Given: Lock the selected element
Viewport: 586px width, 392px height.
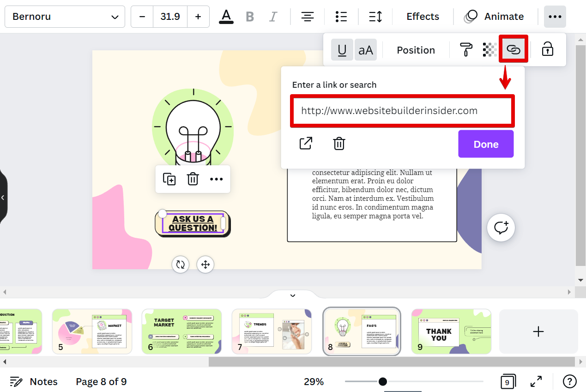Looking at the screenshot, I should click(547, 49).
